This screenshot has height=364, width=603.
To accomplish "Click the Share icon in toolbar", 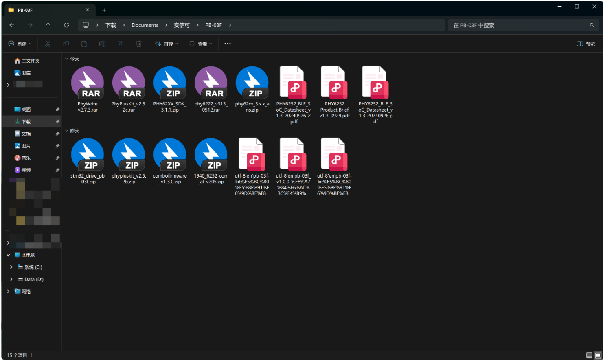I will point(121,44).
